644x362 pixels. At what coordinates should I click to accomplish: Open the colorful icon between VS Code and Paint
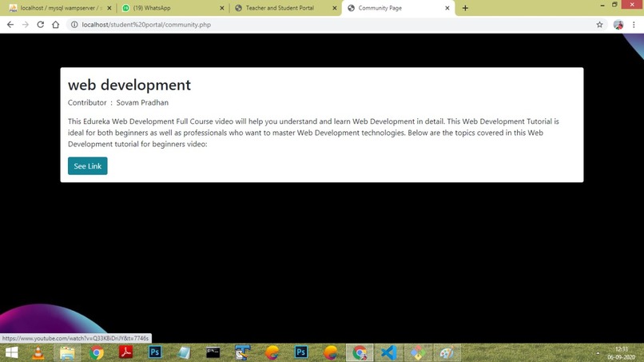[x=418, y=353]
